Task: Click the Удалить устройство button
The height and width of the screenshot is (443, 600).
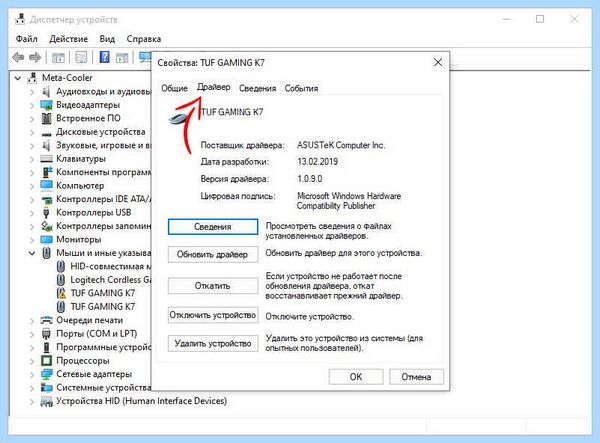Action: (x=213, y=344)
